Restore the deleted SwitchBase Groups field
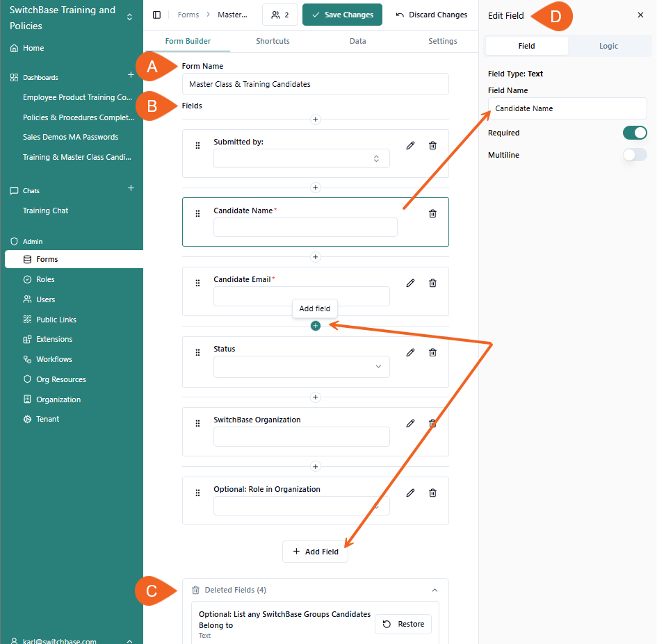657x644 pixels. click(x=403, y=624)
